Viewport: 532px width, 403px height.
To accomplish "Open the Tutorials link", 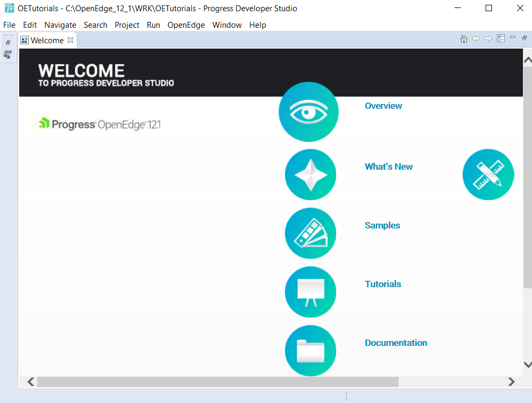I will tap(383, 284).
